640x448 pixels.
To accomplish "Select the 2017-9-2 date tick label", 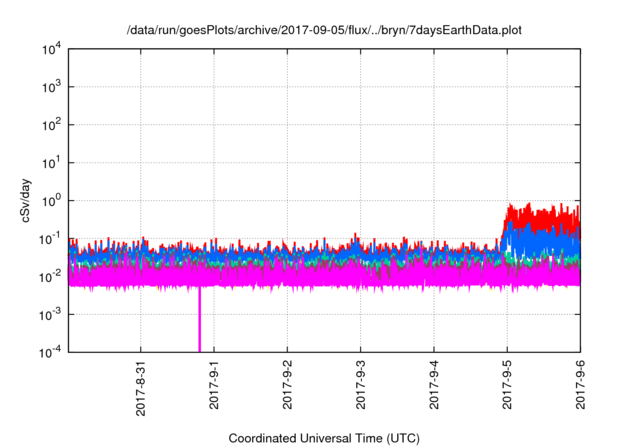I will click(x=287, y=384).
